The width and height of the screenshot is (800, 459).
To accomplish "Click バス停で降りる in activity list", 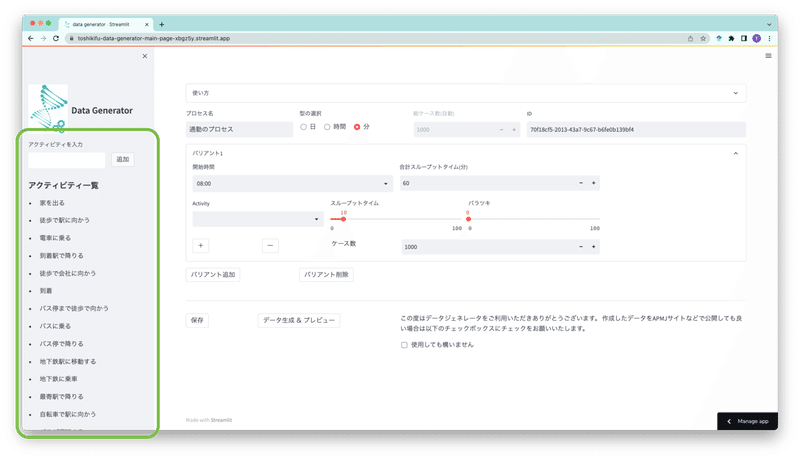I will (62, 344).
